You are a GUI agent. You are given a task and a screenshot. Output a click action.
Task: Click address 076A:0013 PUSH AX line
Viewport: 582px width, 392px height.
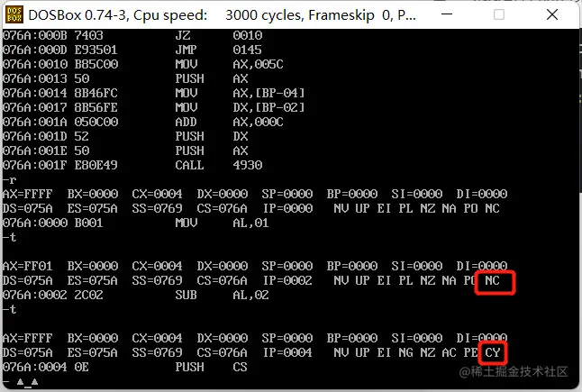click(x=125, y=78)
